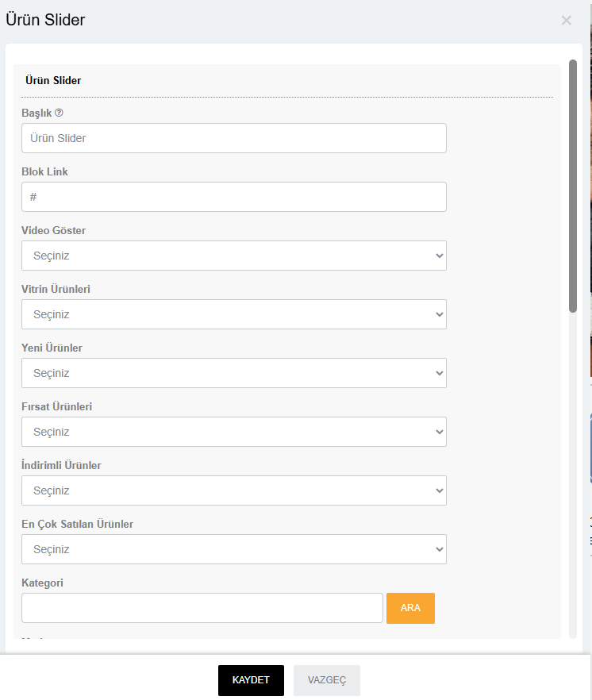592x700 pixels.
Task: Click the Video Göster dropdown arrow
Action: point(440,256)
